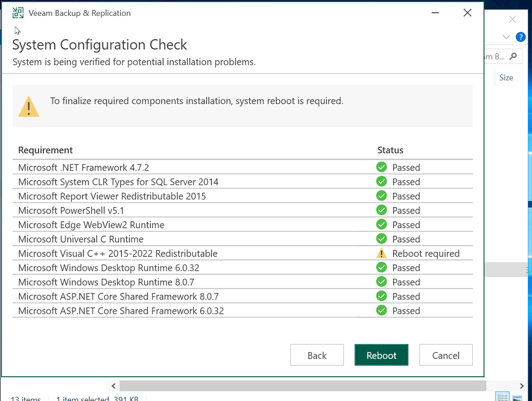Select row Microsoft ASP.NET Core Shared Framework 8.0.7
This screenshot has height=401, width=532.
[242, 296]
